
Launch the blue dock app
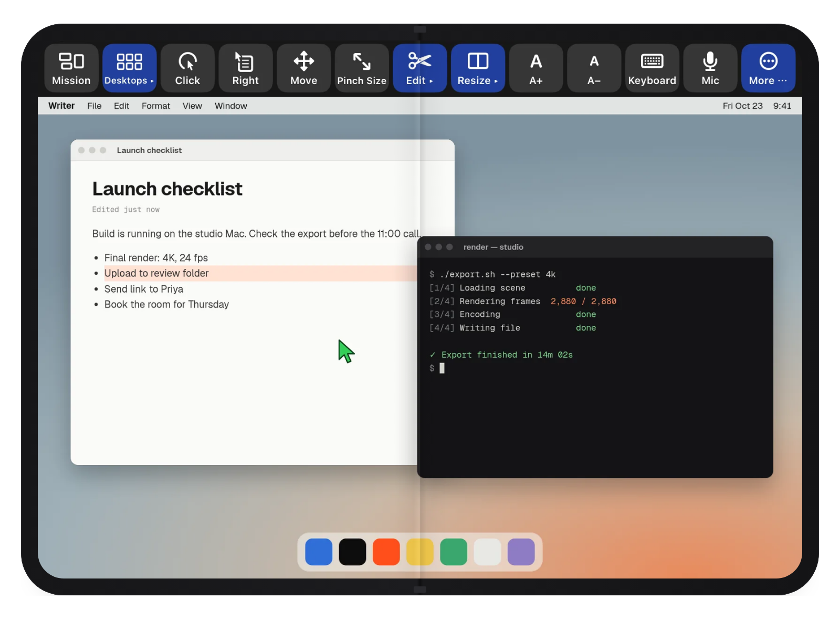(319, 552)
